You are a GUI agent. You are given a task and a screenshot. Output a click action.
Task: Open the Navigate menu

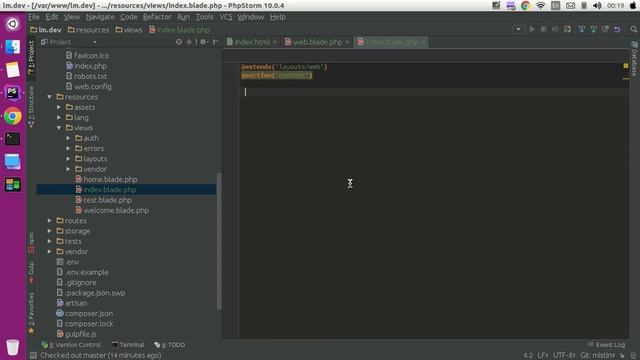coord(100,17)
